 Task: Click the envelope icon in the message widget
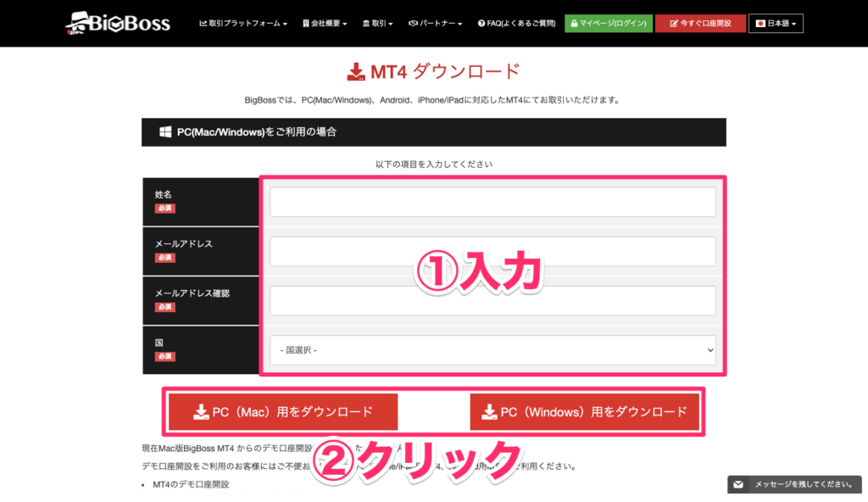coord(738,484)
